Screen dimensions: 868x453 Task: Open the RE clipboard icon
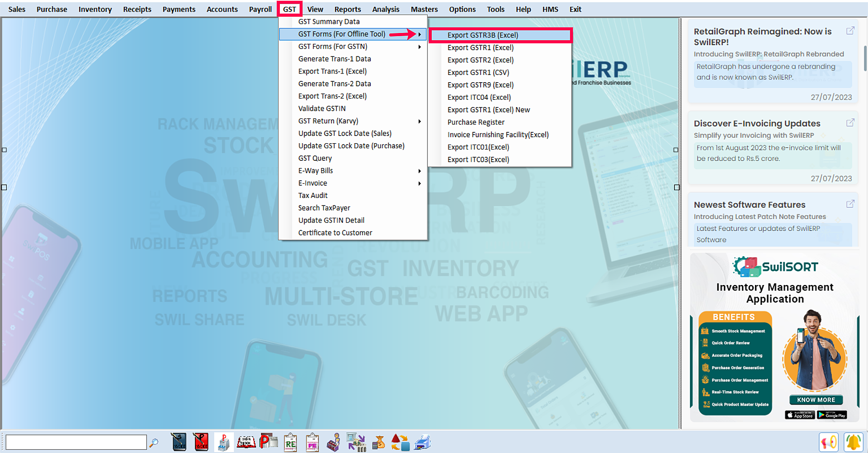click(290, 442)
